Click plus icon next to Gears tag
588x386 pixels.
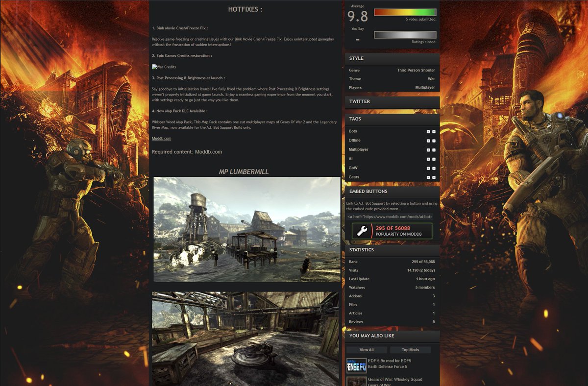click(x=428, y=177)
